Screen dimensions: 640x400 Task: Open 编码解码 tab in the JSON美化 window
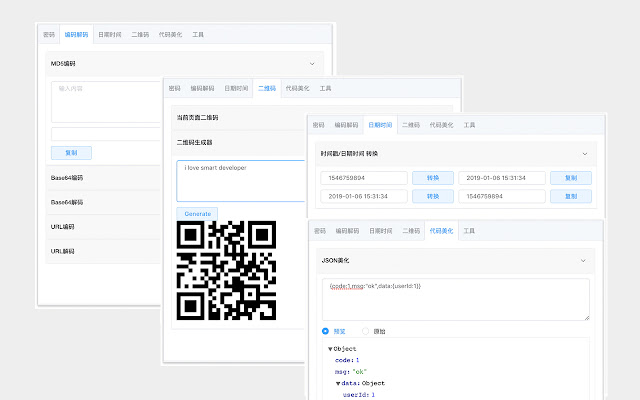(x=347, y=231)
